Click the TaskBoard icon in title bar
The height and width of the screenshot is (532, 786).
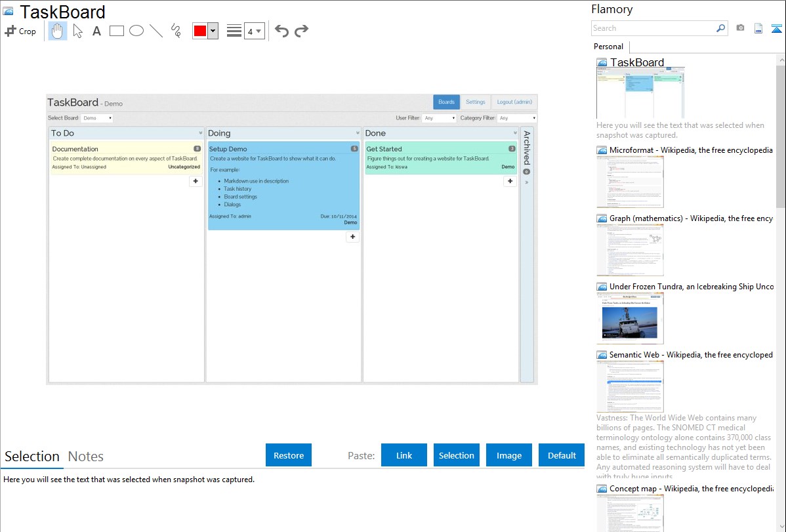pos(9,11)
